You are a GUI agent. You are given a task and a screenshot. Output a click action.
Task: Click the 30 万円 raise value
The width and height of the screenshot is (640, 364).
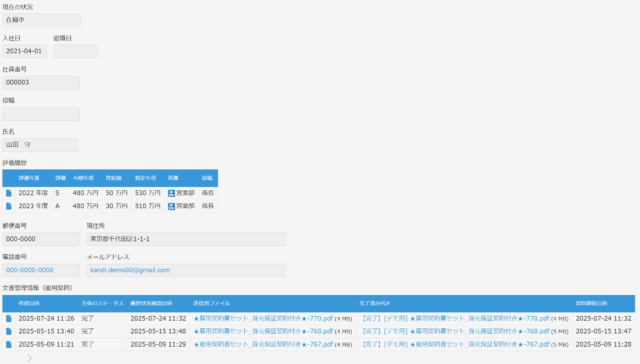tap(117, 206)
